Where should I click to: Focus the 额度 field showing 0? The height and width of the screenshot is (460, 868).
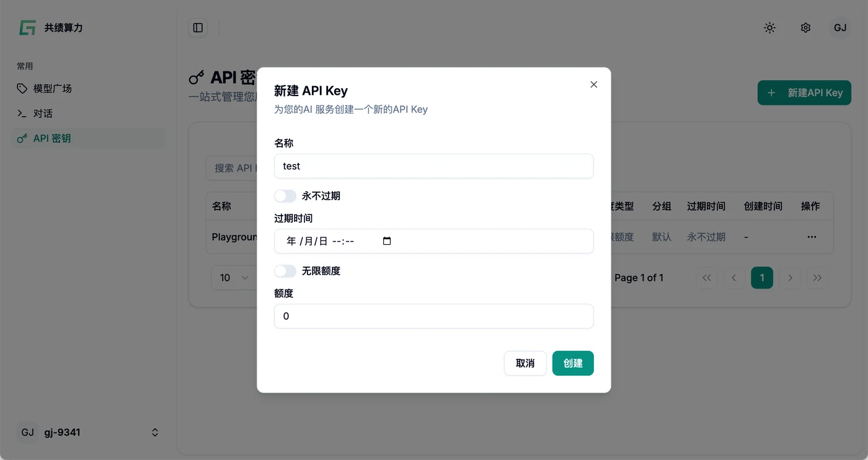434,316
